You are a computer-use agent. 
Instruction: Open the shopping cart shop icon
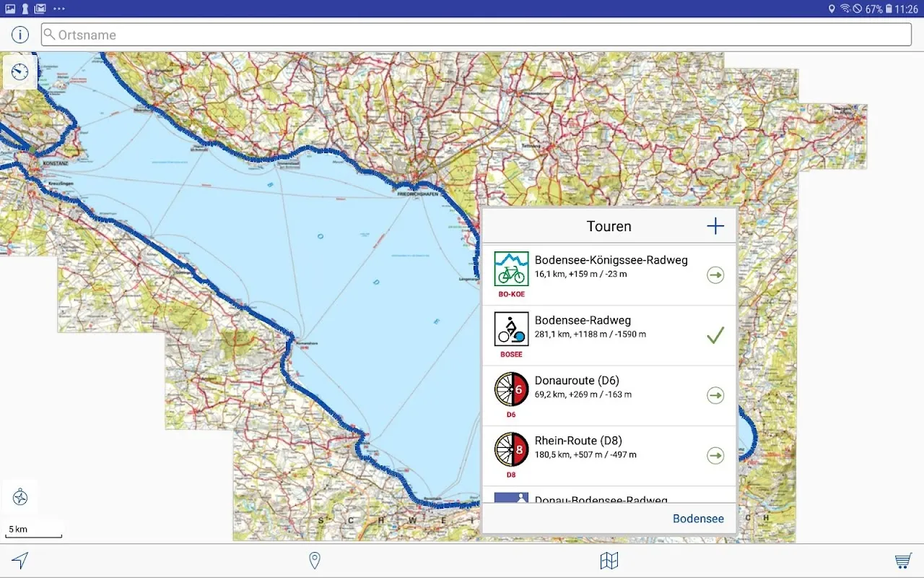click(902, 561)
